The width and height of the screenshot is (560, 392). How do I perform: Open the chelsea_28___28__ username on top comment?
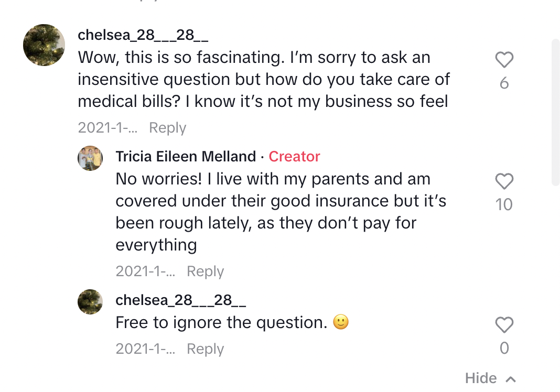click(x=143, y=35)
